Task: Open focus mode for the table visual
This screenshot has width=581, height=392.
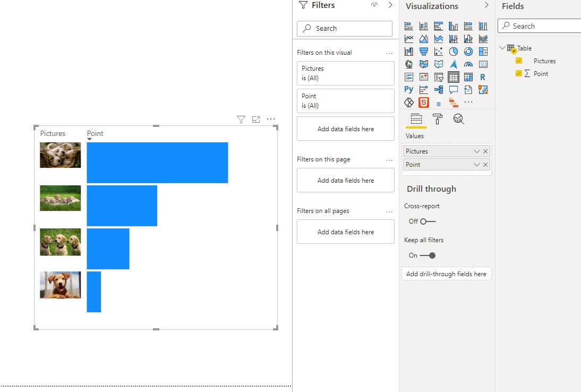Action: pos(255,120)
